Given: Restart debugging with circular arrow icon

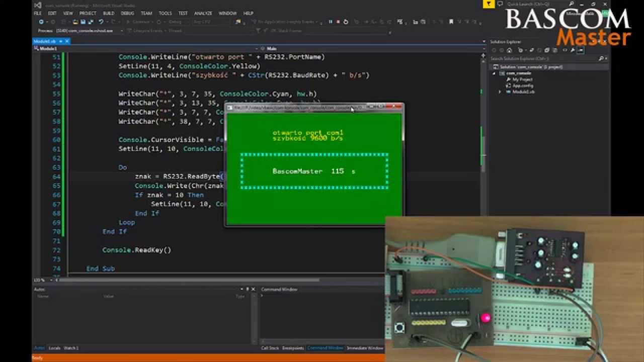Looking at the screenshot, I should point(346,22).
